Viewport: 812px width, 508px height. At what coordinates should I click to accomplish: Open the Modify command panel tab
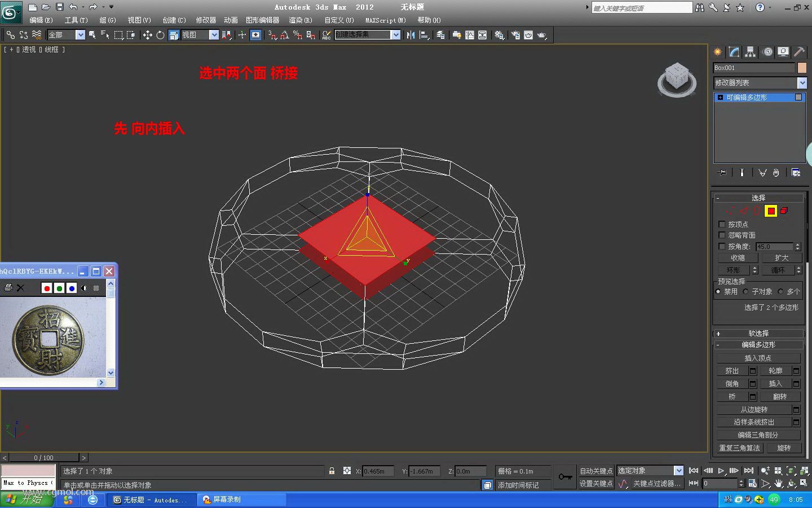point(734,52)
